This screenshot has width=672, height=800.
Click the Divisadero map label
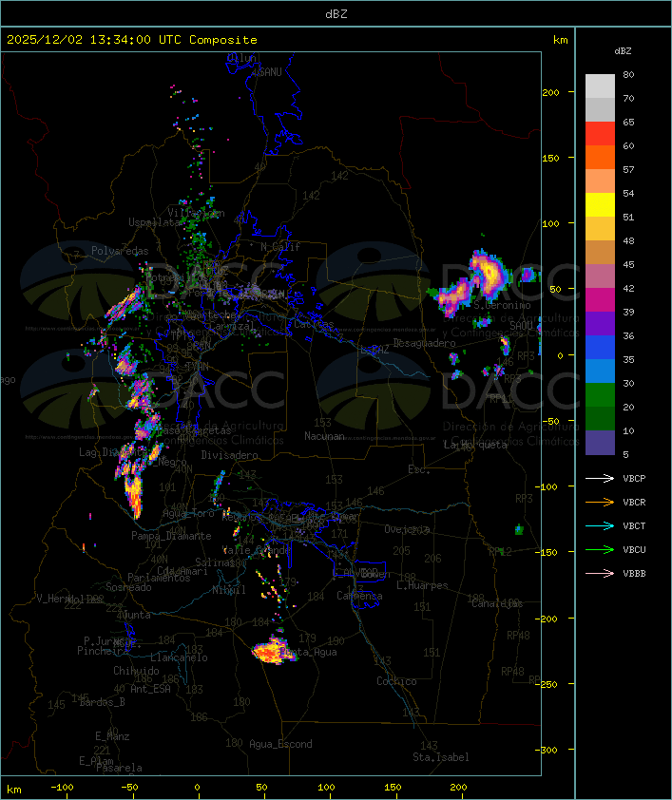tap(230, 454)
